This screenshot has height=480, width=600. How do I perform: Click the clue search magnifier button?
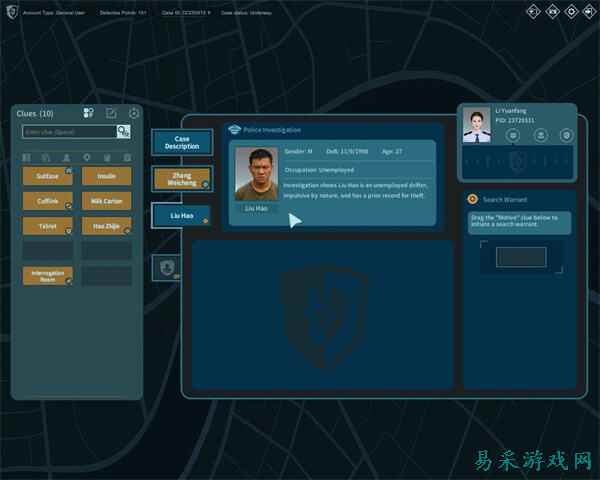(123, 132)
